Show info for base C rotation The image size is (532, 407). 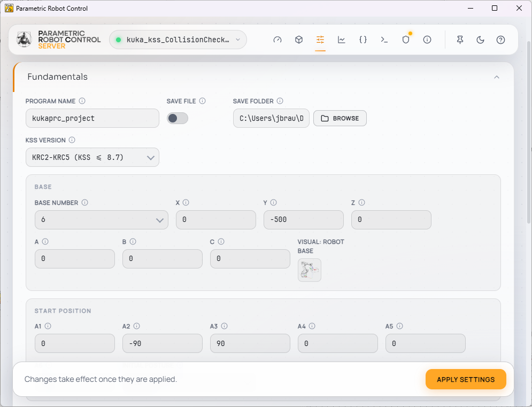(221, 241)
